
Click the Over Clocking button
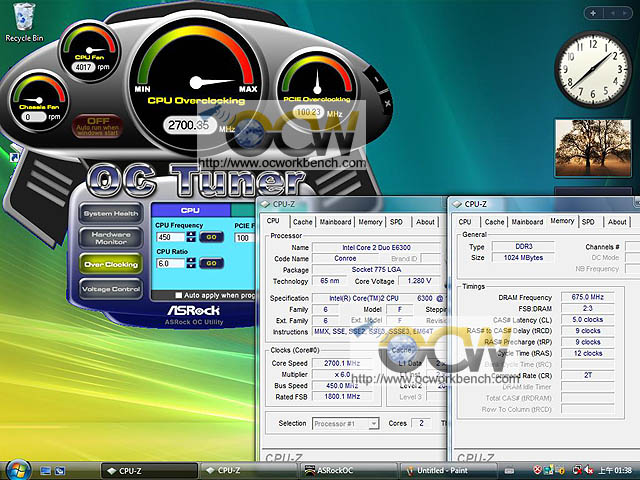[111, 264]
